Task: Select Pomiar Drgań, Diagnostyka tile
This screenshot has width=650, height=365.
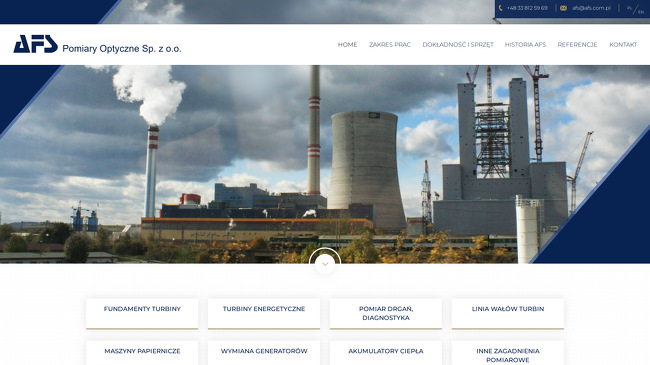Action: click(x=386, y=314)
